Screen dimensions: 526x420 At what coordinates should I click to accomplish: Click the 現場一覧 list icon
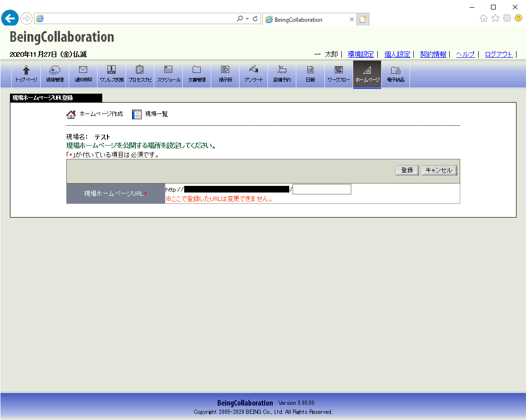coord(136,114)
